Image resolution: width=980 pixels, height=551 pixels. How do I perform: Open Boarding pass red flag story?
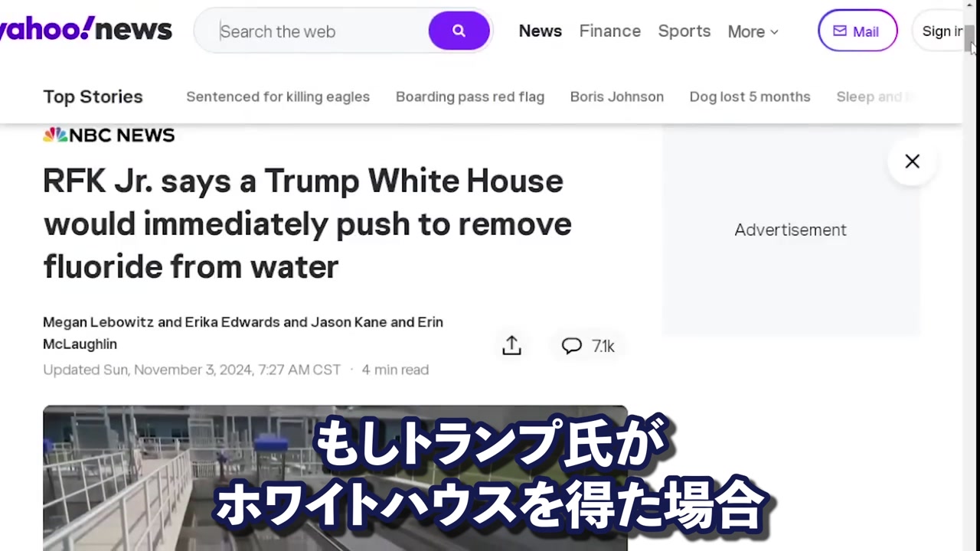[x=470, y=96]
